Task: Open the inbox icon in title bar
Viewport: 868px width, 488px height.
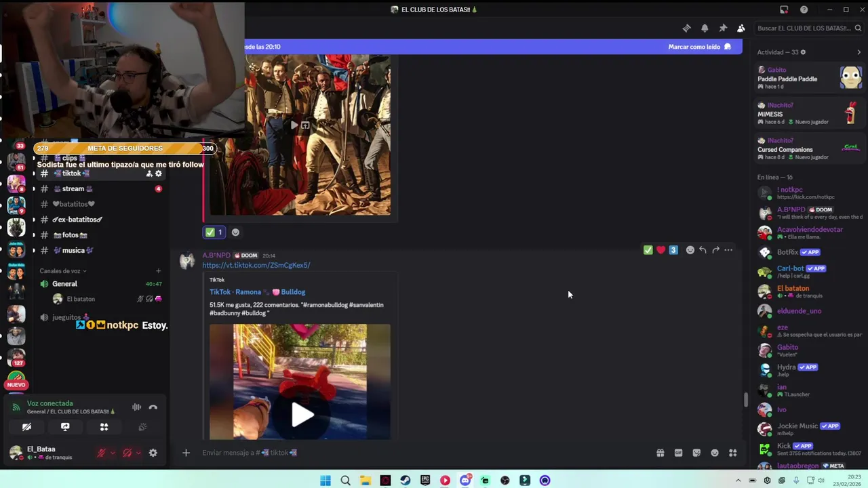Action: (784, 9)
